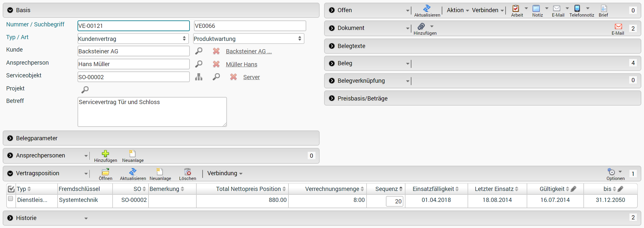Open the Aktion menu
Image resolution: width=644 pixels, height=228 pixels.
point(455,10)
